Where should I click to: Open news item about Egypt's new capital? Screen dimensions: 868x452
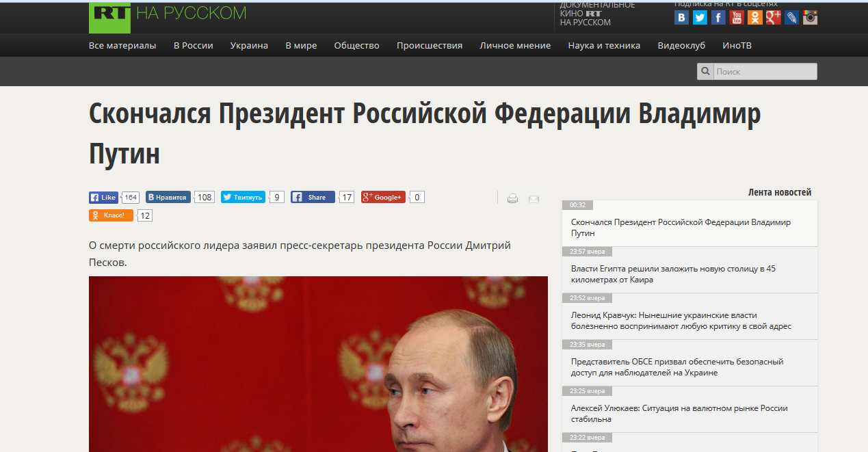(673, 274)
